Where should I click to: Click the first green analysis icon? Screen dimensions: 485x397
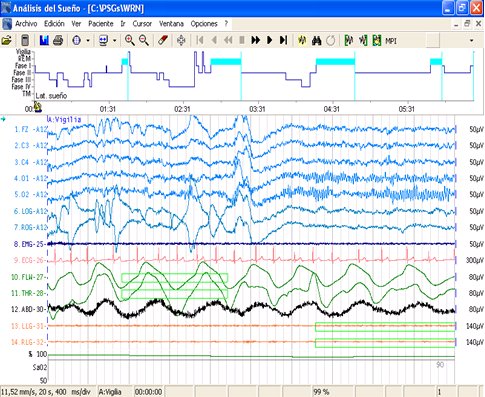pos(349,41)
